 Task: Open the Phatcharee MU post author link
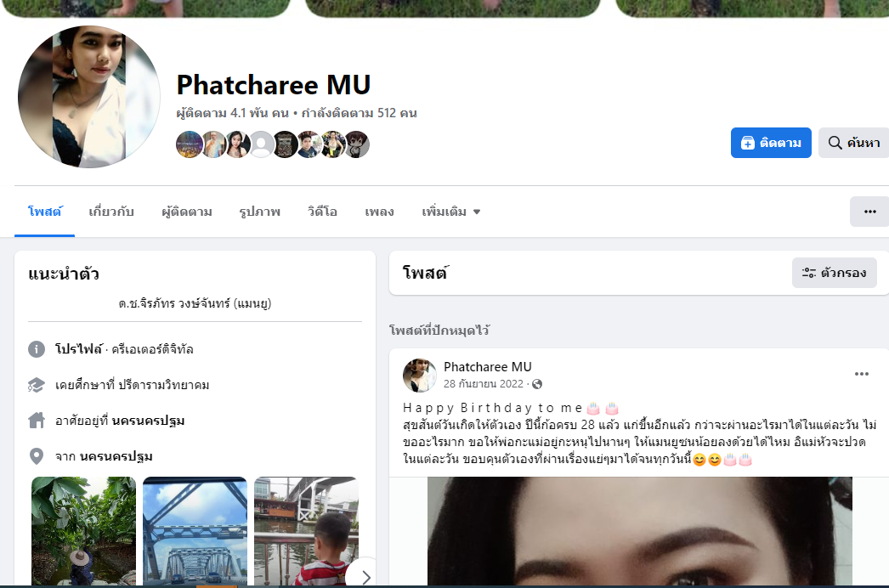tap(488, 367)
